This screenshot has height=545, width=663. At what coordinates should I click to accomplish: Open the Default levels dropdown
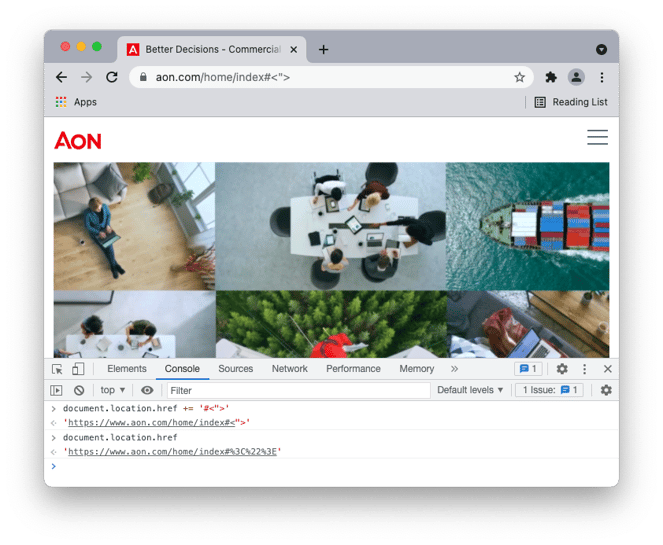(470, 390)
